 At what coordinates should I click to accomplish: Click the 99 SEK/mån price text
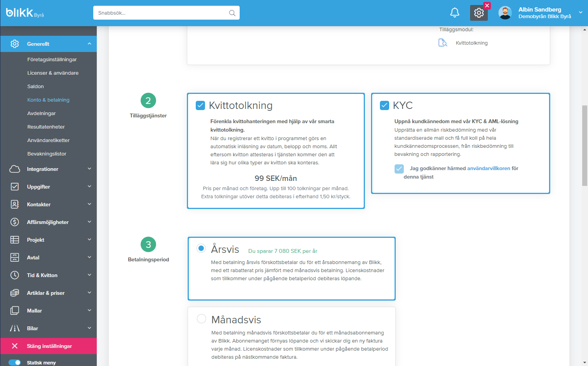276,178
